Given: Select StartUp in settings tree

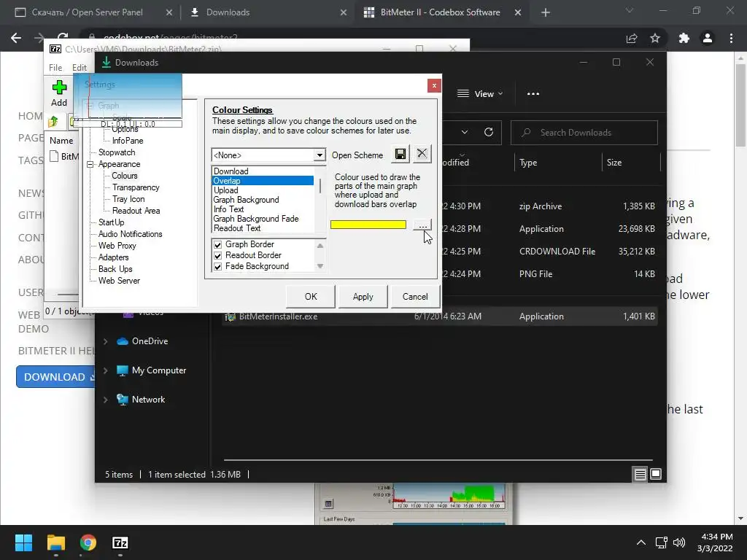Looking at the screenshot, I should click(111, 222).
